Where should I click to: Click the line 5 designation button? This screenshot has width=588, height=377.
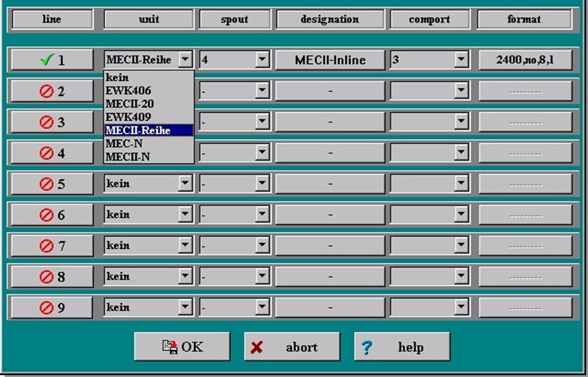tap(330, 184)
